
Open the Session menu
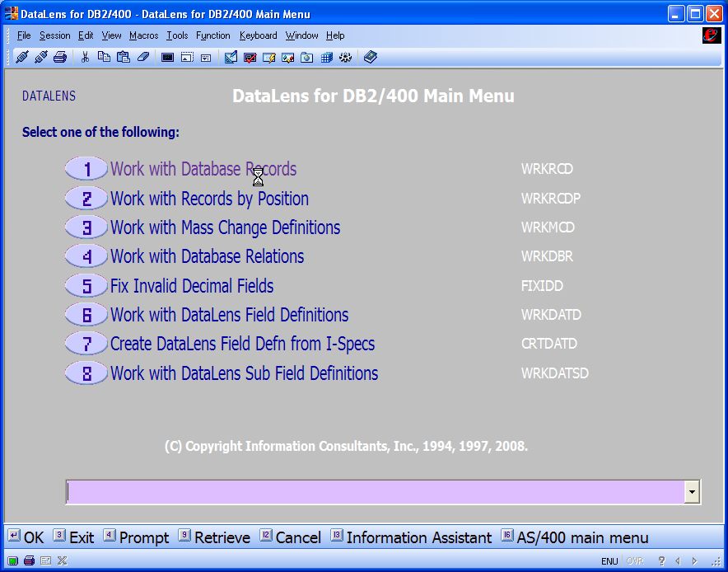pos(54,35)
